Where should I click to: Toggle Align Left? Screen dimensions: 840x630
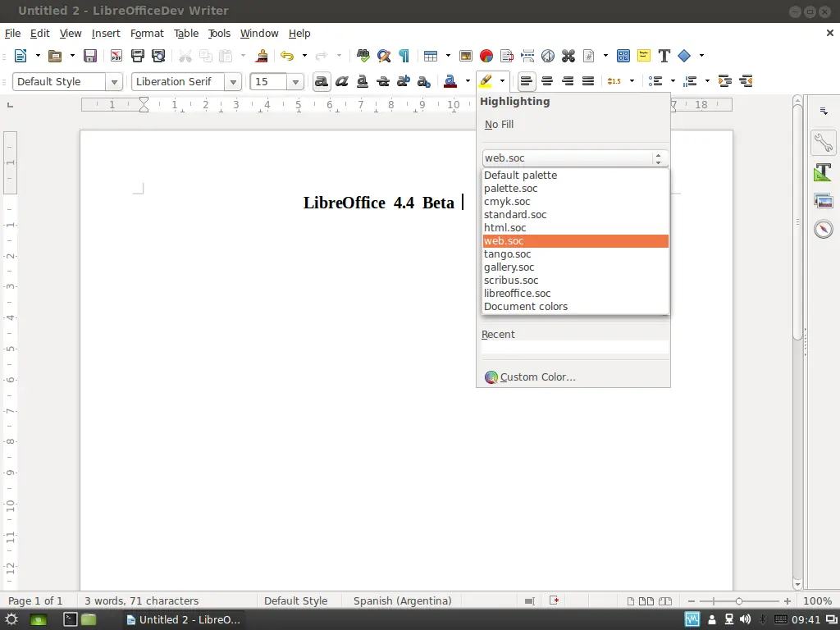click(527, 81)
